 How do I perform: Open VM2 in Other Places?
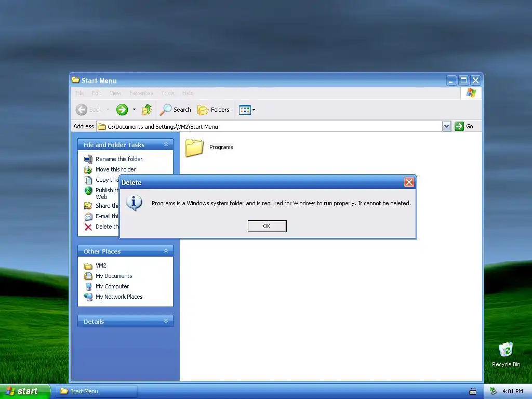pyautogui.click(x=101, y=265)
